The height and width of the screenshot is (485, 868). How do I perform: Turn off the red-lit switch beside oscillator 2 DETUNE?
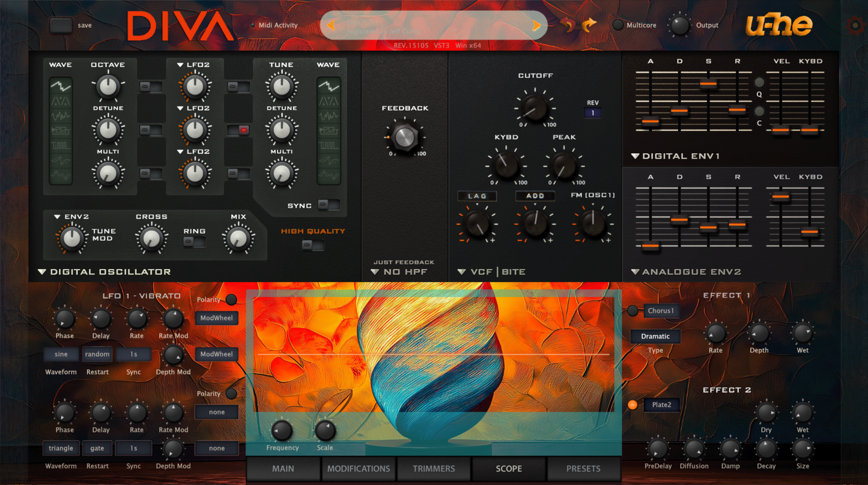pyautogui.click(x=238, y=130)
